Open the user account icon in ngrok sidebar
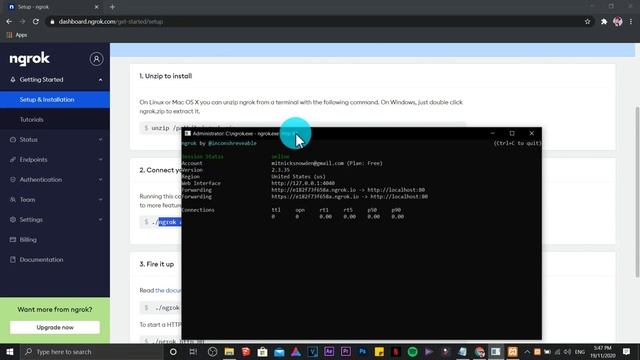 pyautogui.click(x=96, y=59)
